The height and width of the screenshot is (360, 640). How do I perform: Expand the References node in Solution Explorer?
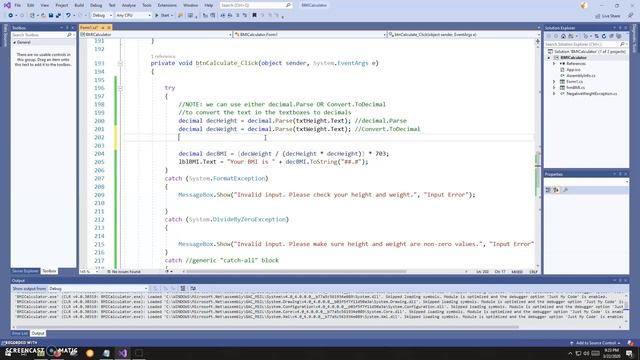tap(554, 64)
